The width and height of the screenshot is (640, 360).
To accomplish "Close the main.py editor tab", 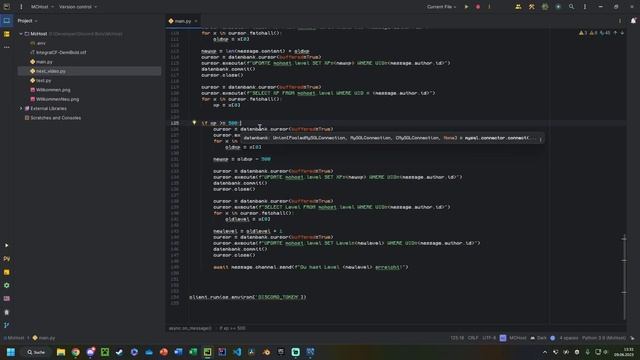I will pos(196,21).
